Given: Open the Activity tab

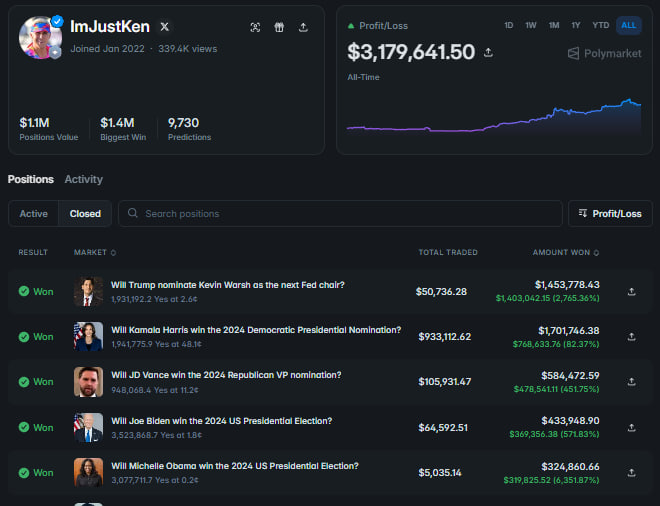Looking at the screenshot, I should [84, 179].
